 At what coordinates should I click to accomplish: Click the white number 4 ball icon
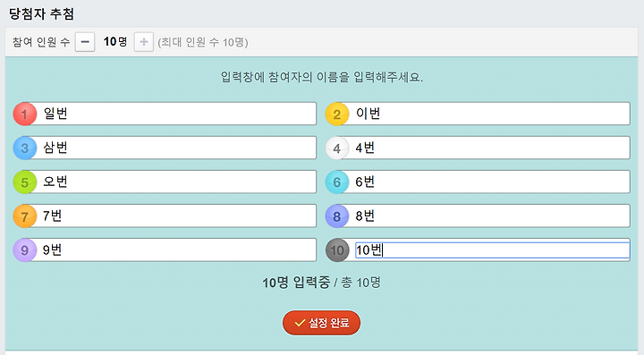[x=337, y=148]
